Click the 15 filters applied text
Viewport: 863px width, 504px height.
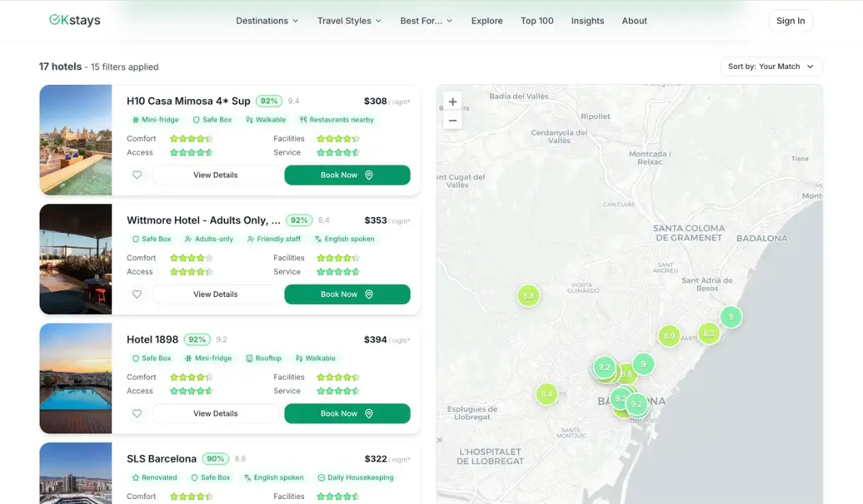click(124, 67)
